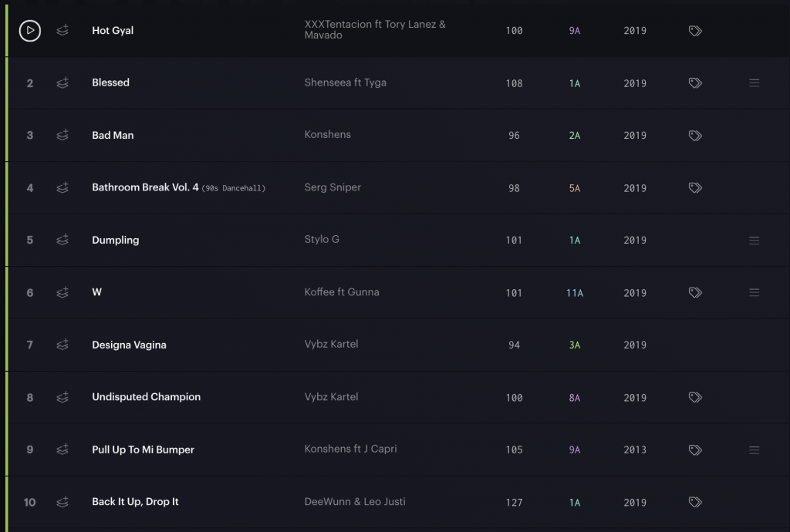This screenshot has width=790, height=532.
Task: Select Bathroom Break Vol. 4 title
Action: pyautogui.click(x=145, y=187)
